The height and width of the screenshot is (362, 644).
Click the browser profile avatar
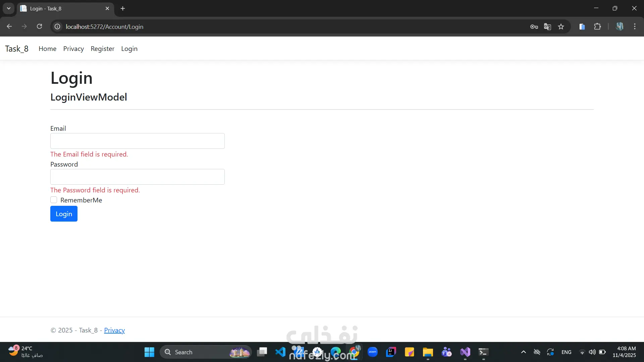tap(620, 26)
